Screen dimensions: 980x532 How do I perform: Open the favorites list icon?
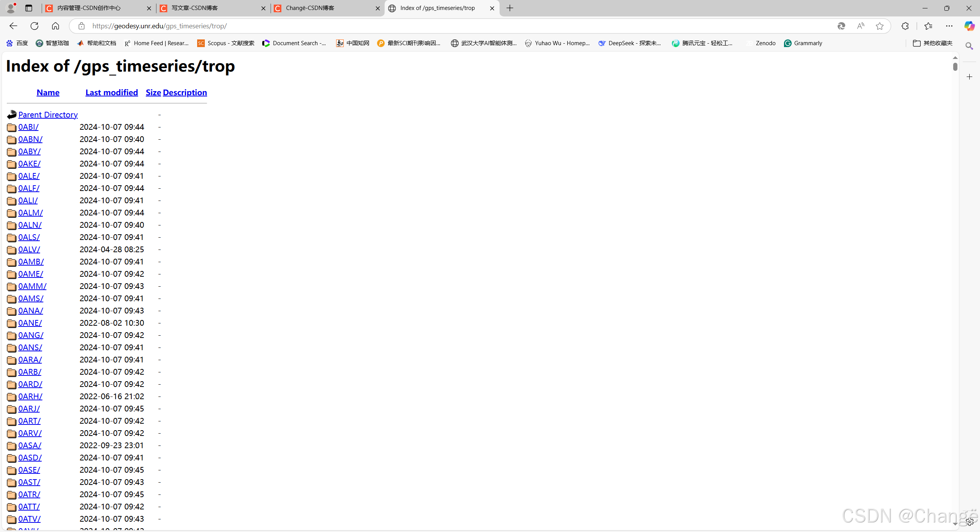(928, 26)
